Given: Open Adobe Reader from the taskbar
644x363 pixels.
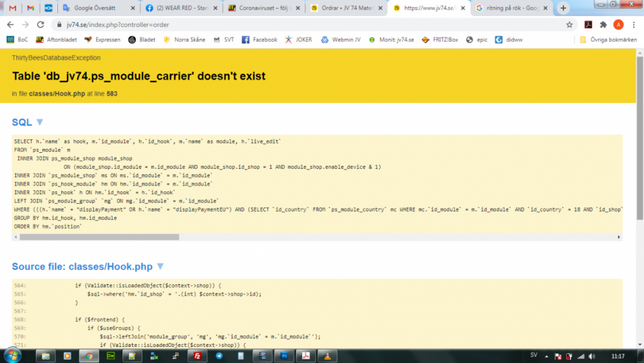Looking at the screenshot, I should pyautogui.click(x=306, y=356).
